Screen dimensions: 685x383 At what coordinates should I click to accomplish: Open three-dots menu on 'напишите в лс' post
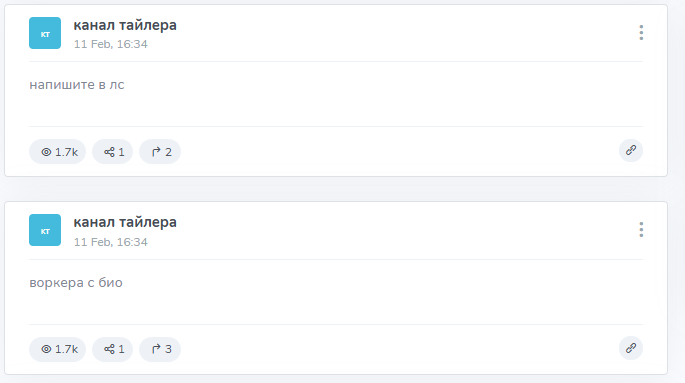click(641, 33)
